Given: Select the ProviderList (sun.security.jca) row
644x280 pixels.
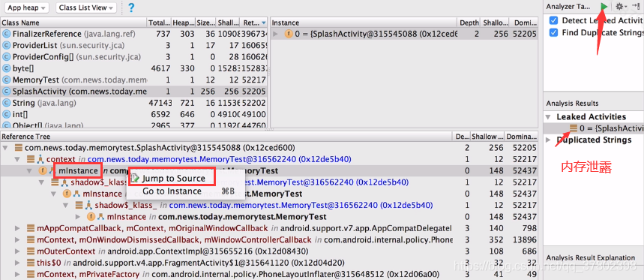Looking at the screenshot, I should pyautogui.click(x=134, y=46).
